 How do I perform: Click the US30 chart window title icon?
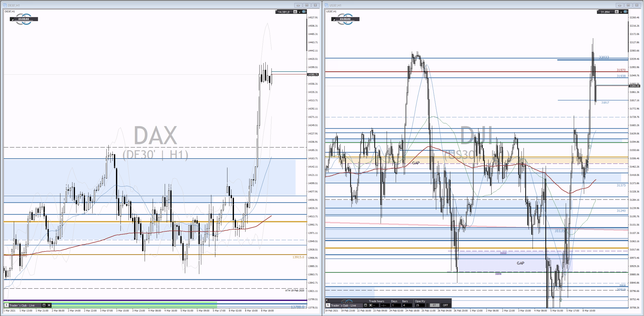tap(327, 5)
